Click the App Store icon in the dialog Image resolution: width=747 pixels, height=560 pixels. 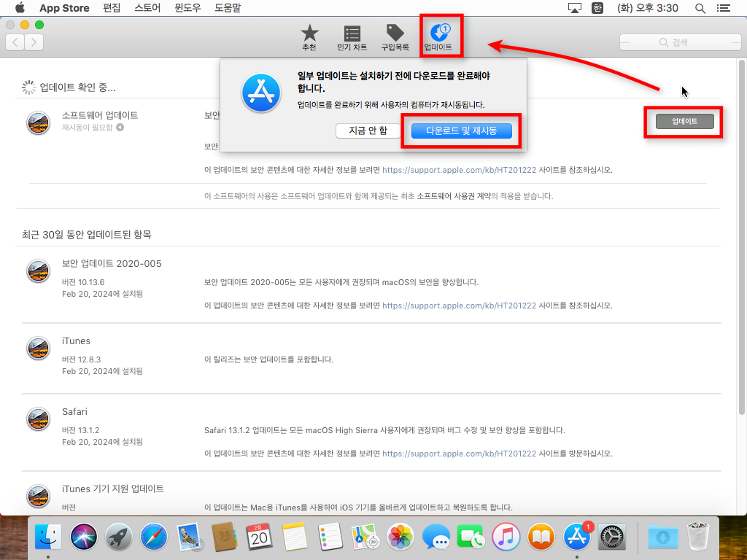(x=260, y=93)
